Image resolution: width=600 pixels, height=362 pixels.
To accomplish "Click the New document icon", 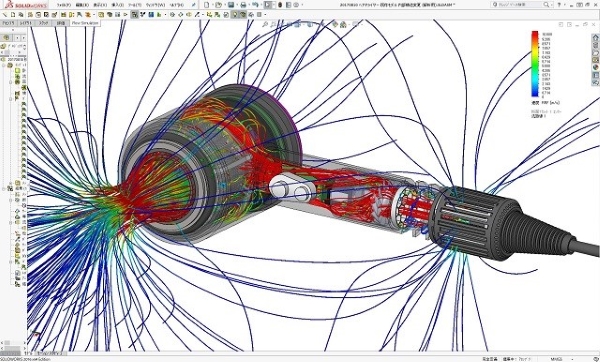I will [207, 5].
